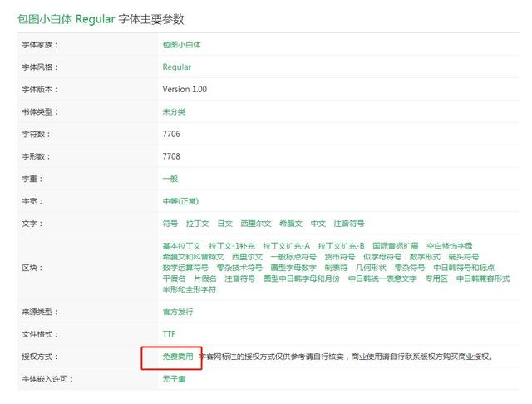Select the 拉丁文 script link
Viewport: 532px width, 404px height.
coord(198,224)
